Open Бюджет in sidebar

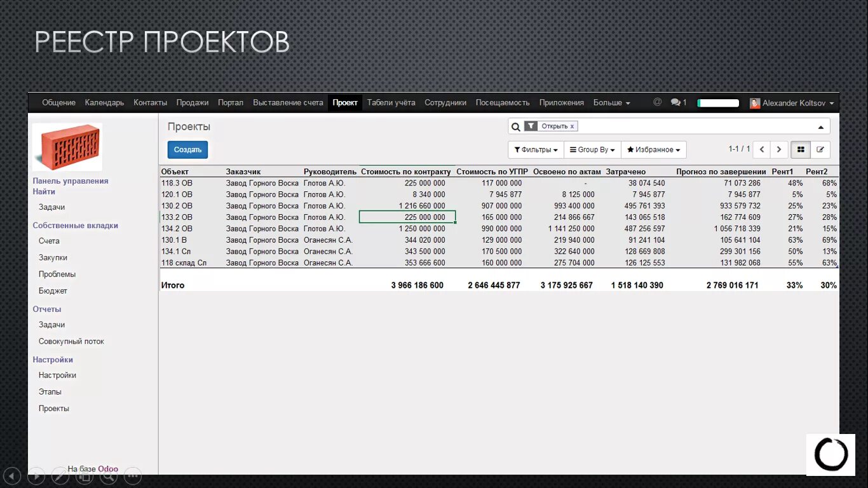pyautogui.click(x=53, y=290)
